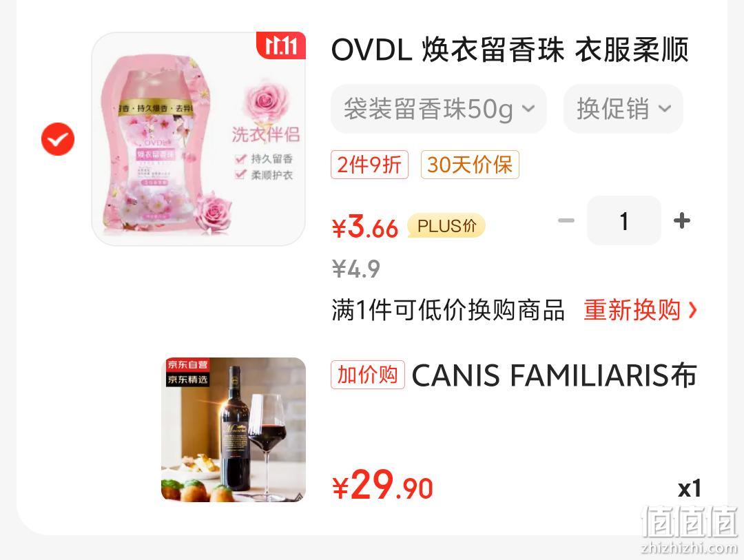
Task: Tap the 京东精选 label on wine image
Action: (x=187, y=379)
